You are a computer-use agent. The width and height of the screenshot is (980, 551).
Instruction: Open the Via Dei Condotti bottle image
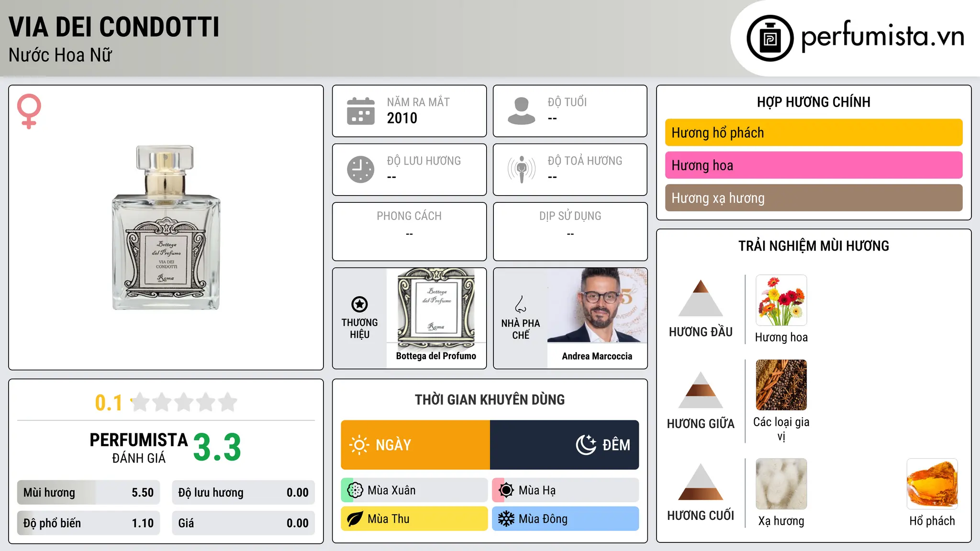[166, 228]
